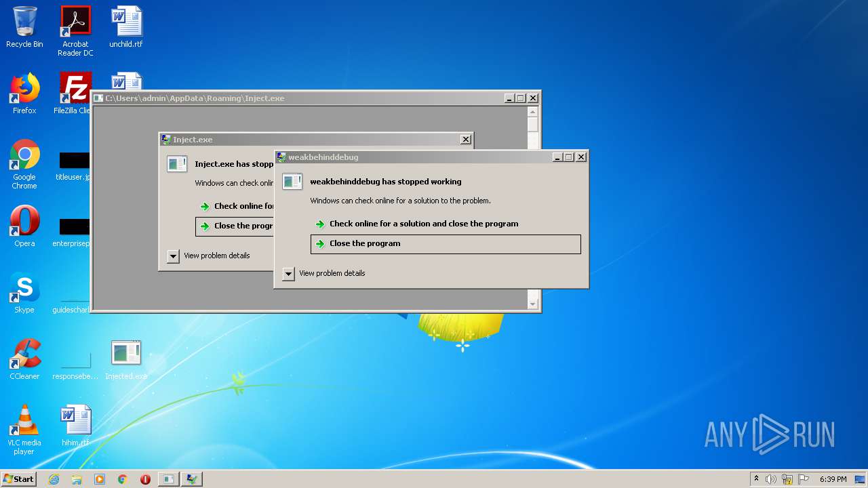The width and height of the screenshot is (868, 488).
Task: Open the CCleaner desktop shortcut
Action: tap(24, 359)
